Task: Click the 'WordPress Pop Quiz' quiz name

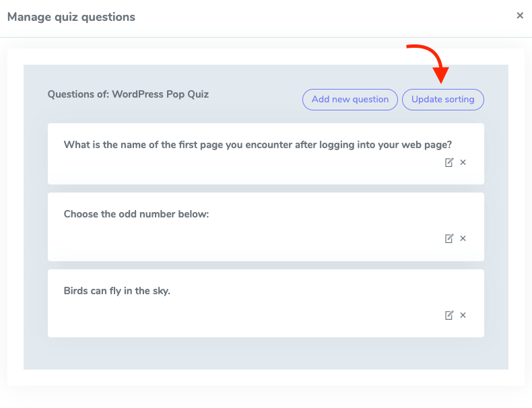Action: (160, 94)
